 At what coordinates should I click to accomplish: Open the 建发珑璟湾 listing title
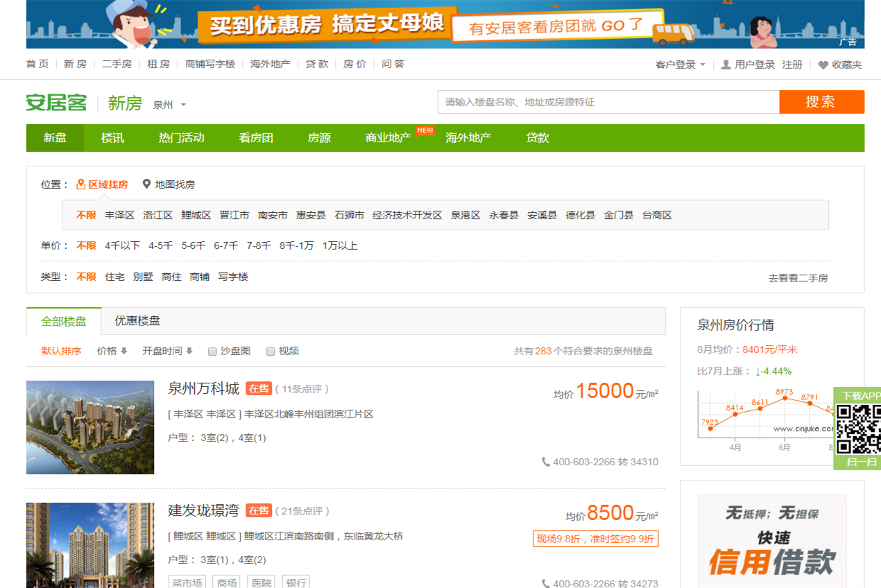pyautogui.click(x=203, y=510)
